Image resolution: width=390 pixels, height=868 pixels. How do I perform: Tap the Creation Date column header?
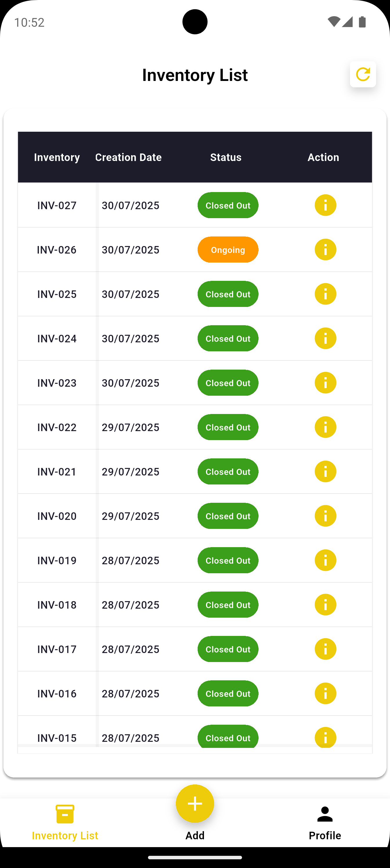[x=129, y=157]
